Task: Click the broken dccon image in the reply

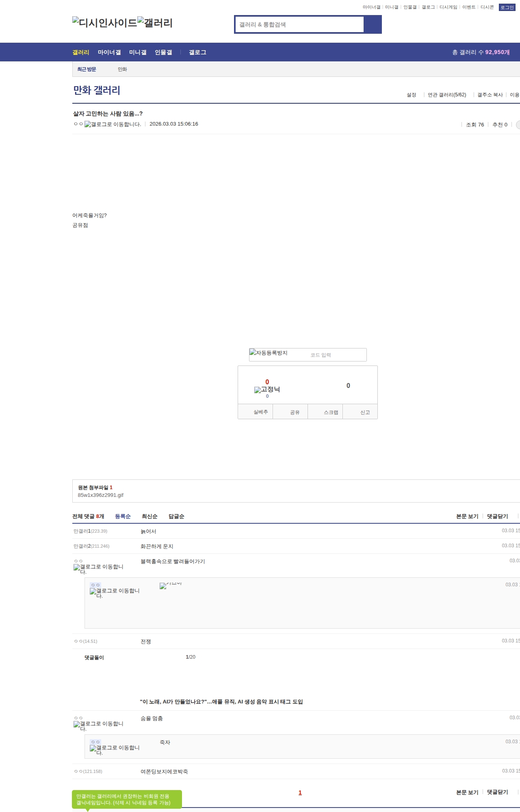Action: click(171, 586)
